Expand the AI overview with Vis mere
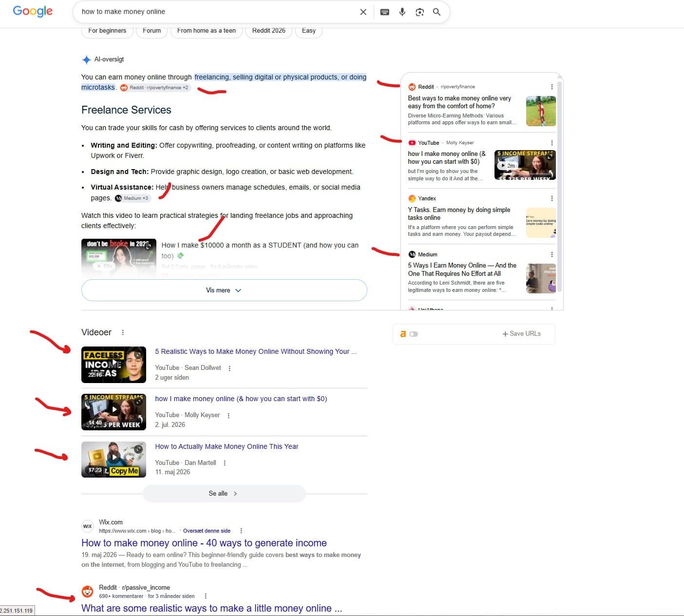684x616 pixels. 224,290
